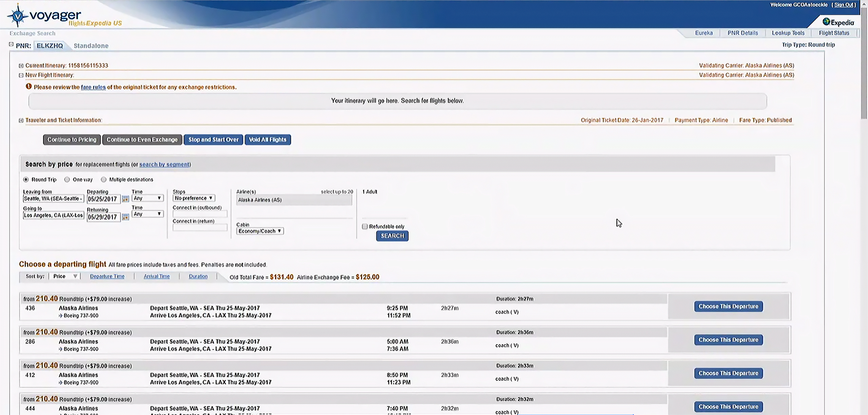Click the Voyager compass logo
Screen dimensions: 868x415
18,16
